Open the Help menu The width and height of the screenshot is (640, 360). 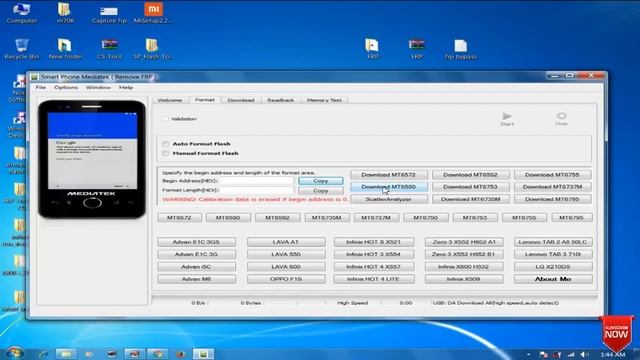coord(126,87)
